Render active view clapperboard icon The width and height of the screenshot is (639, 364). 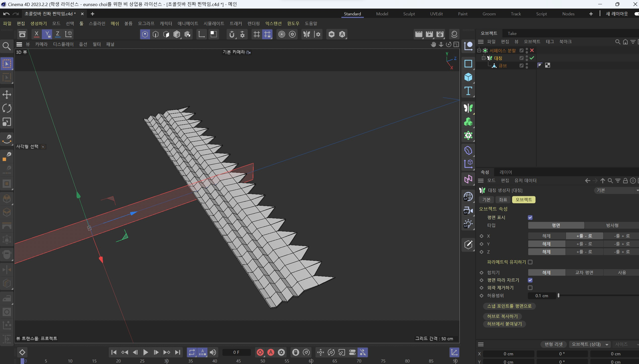point(419,34)
